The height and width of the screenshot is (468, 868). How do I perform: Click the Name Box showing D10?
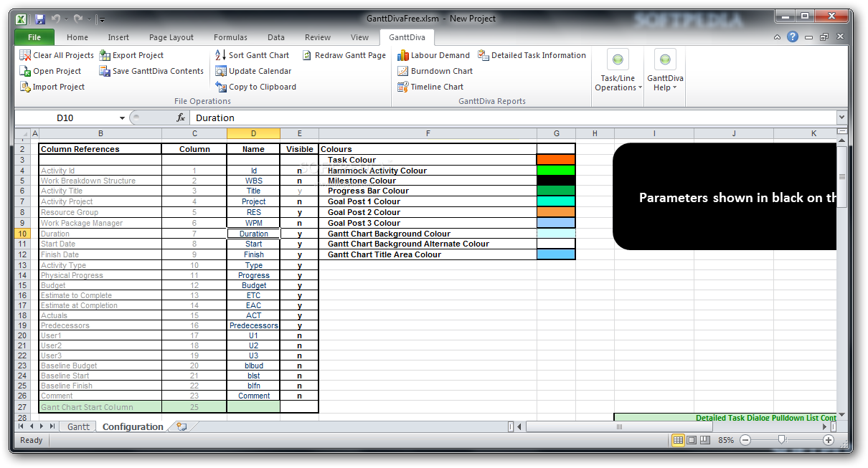coord(65,118)
